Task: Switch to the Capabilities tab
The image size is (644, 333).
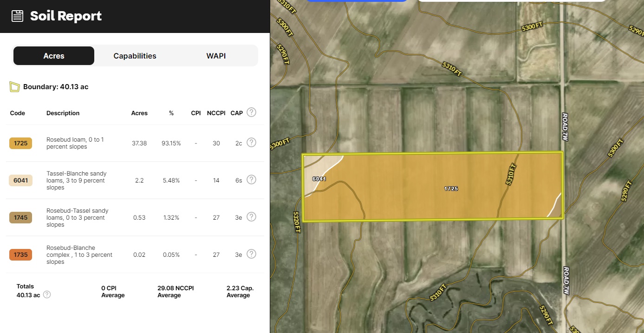Action: click(135, 56)
